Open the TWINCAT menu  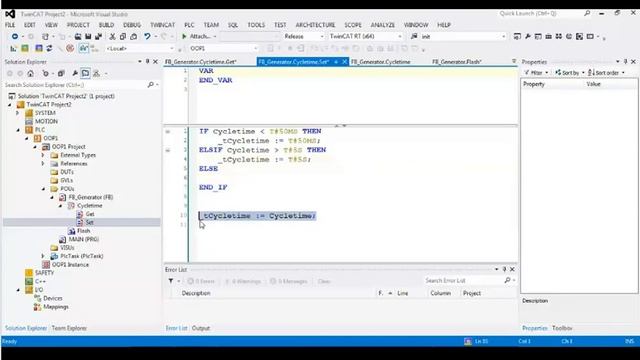[x=162, y=25]
